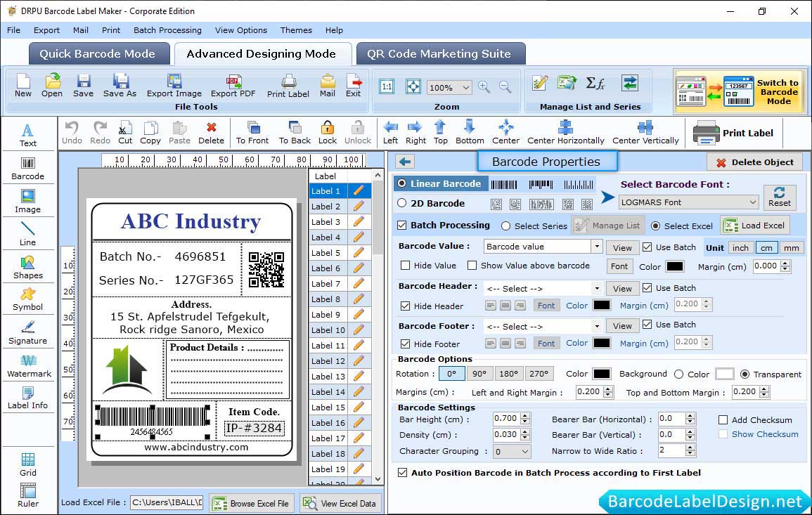The height and width of the screenshot is (515, 812).
Task: Click the zoom in magnifier
Action: (x=484, y=87)
